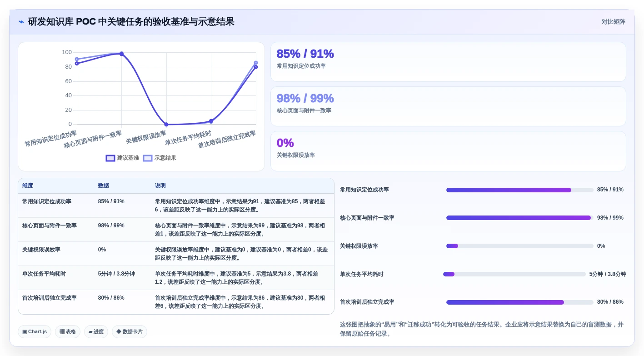Click chart point at 关键权限误放率
644x356 pixels.
166,124
